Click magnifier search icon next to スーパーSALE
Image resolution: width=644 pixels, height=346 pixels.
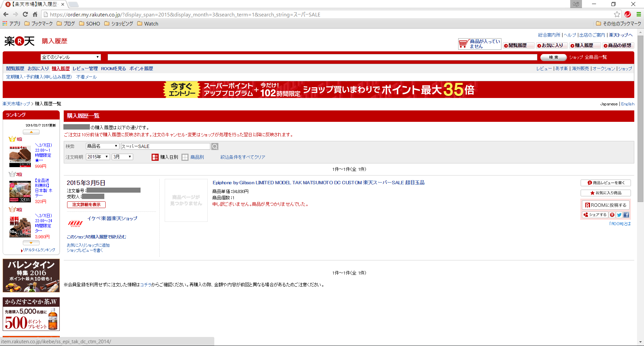tap(215, 146)
